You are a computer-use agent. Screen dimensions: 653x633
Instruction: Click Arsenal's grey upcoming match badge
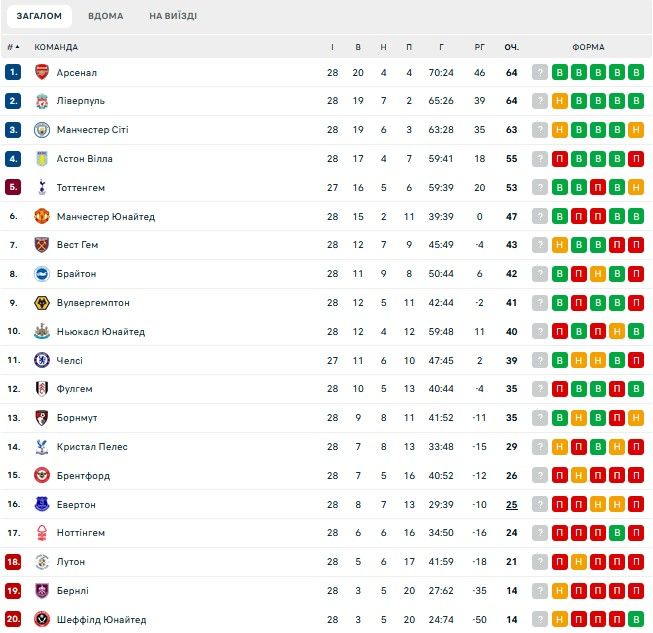(541, 72)
